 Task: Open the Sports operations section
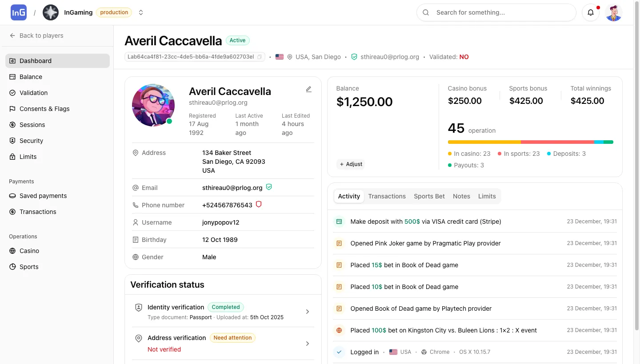tap(28, 267)
